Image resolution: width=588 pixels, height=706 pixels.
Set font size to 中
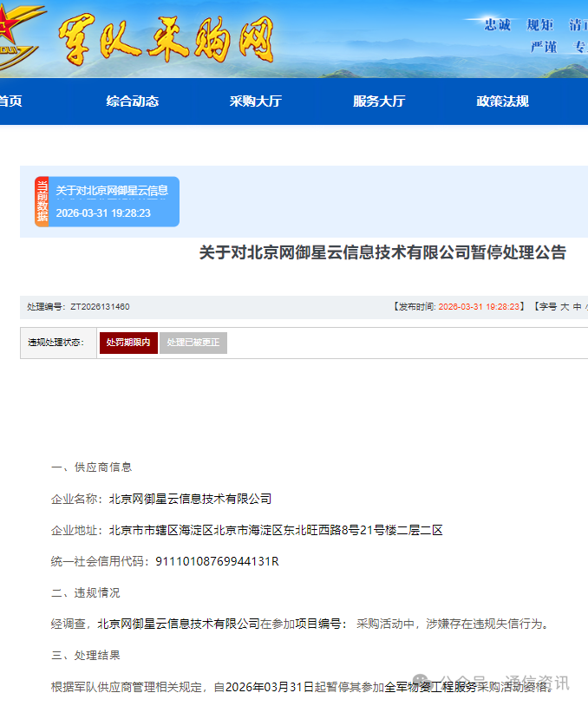point(577,307)
